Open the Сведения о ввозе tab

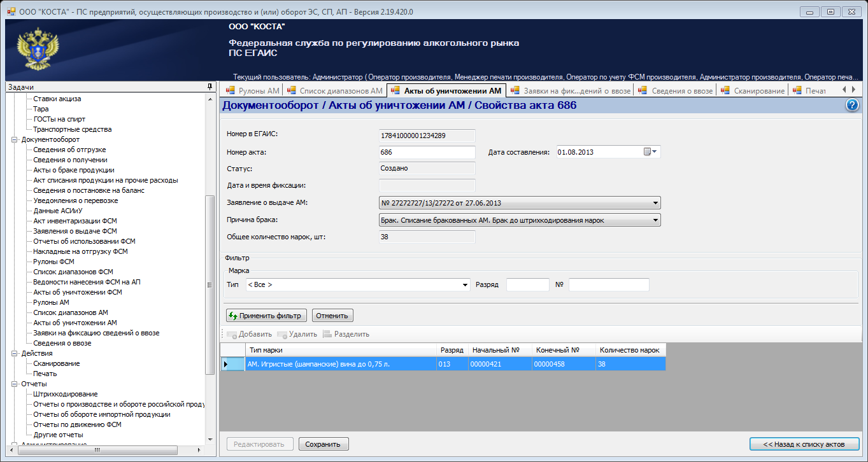coord(675,91)
